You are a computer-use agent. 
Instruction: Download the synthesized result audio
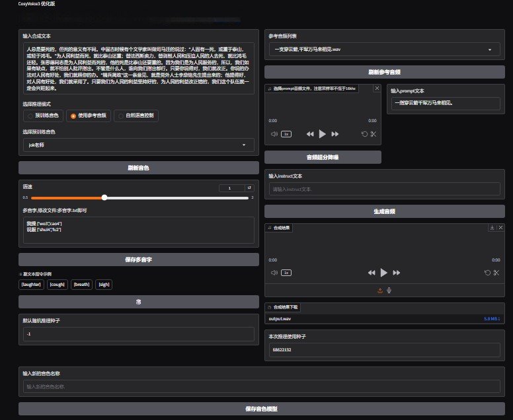point(492,228)
